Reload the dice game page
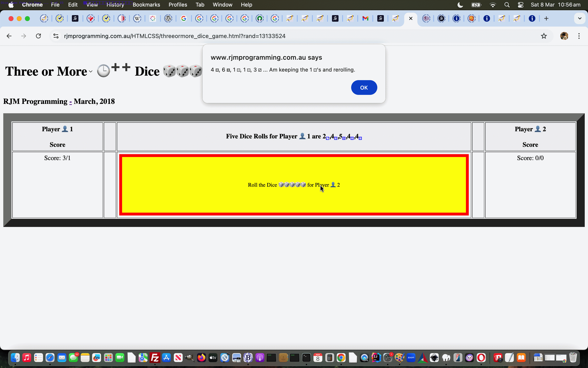Screen dimensions: 588x368 (38, 36)
